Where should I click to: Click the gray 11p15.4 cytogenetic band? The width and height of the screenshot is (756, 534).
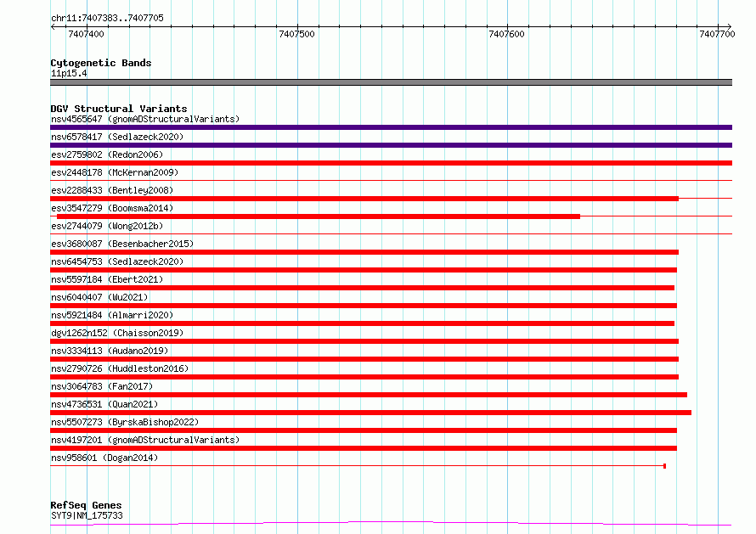point(391,82)
